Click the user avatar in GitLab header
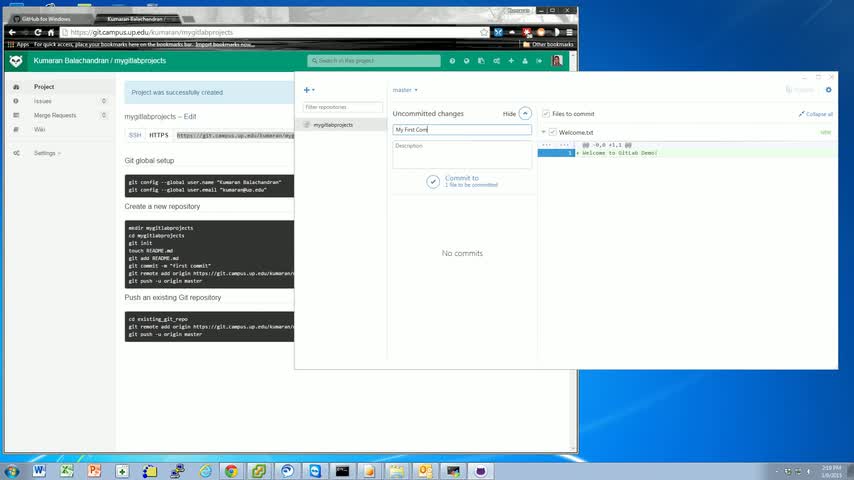Image resolution: width=854 pixels, height=480 pixels. point(557,60)
